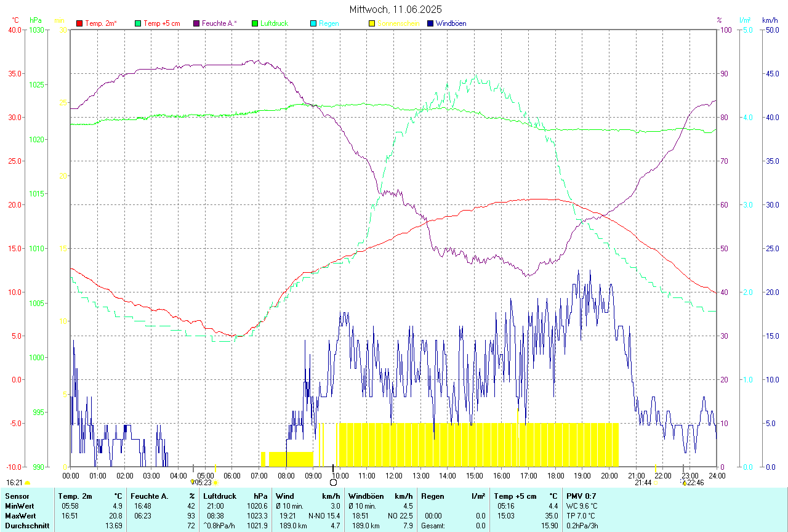788x532 pixels.
Task: Click the MaxWert row label
Action: pyautogui.click(x=20, y=515)
